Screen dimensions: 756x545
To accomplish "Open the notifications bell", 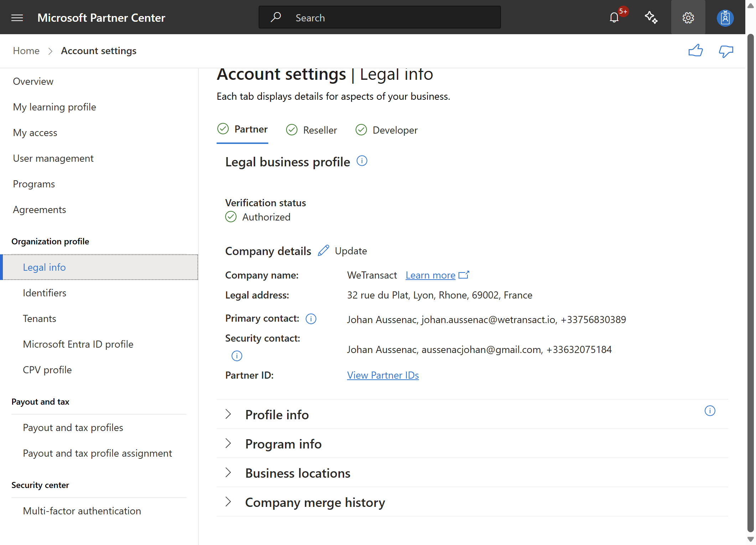I will 614,17.
